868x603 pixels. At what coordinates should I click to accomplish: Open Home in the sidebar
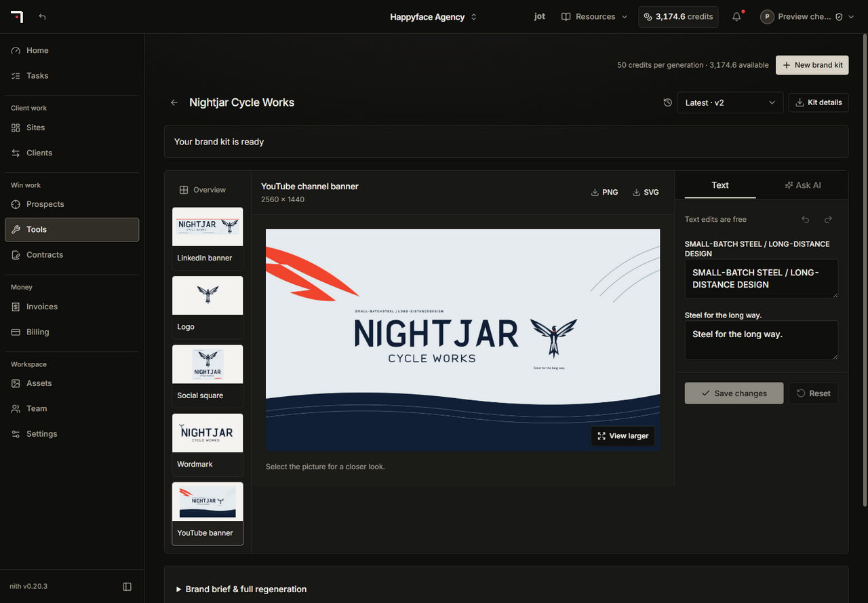[x=72, y=50]
